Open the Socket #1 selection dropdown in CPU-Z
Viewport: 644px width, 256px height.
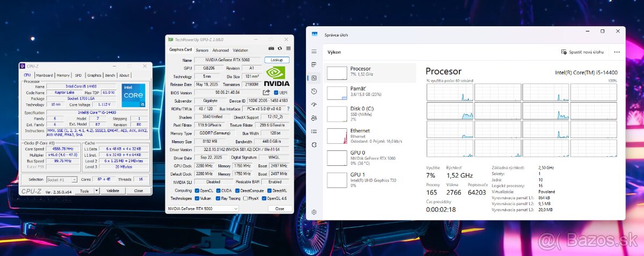pyautogui.click(x=61, y=179)
